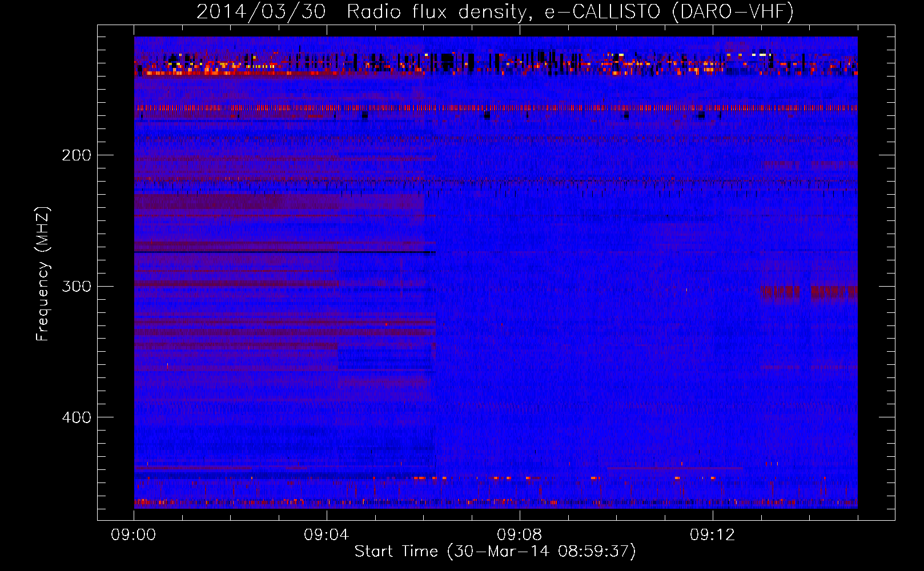Click the '09:08' time axis label
The width and height of the screenshot is (924, 571).
click(x=520, y=535)
